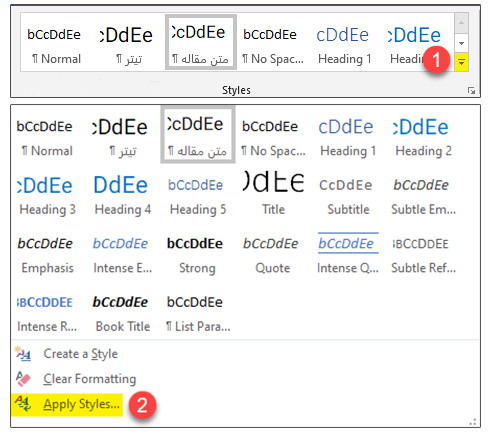Choose Clear Formatting text
This screenshot has height=435, width=491.
coord(90,379)
